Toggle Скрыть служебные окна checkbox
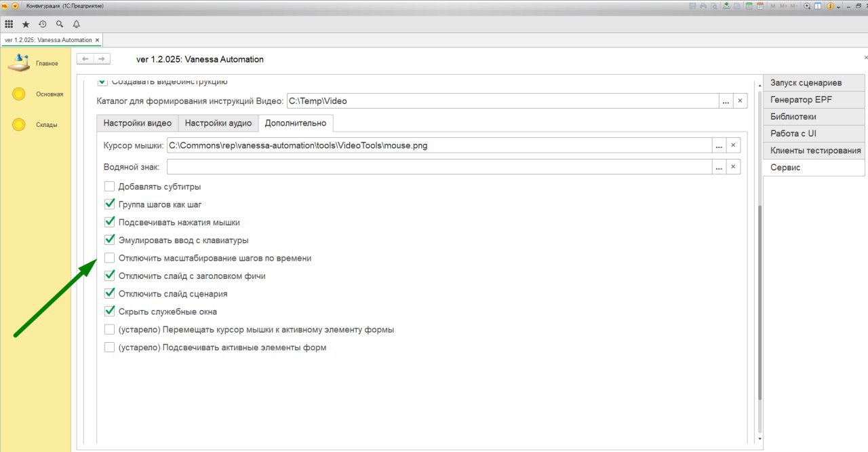 click(109, 312)
